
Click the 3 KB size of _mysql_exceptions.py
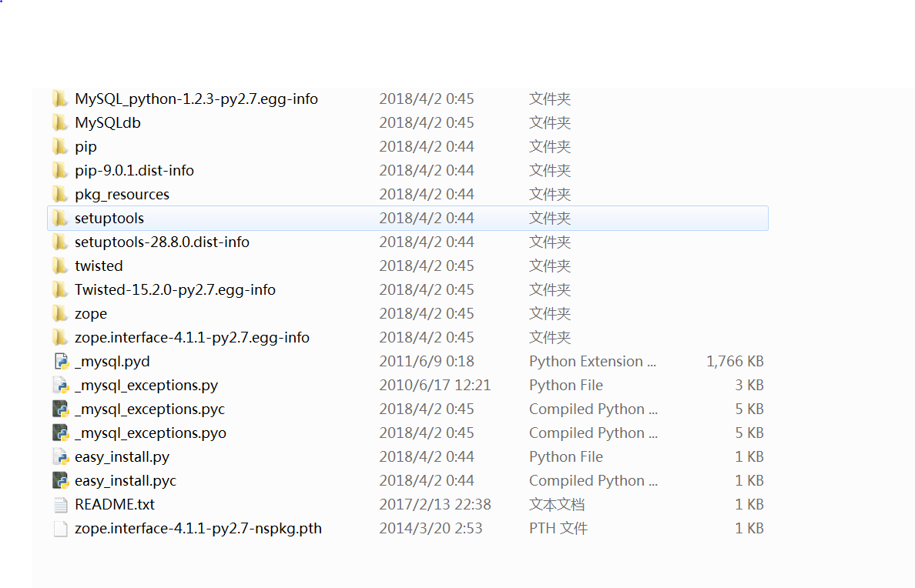(x=749, y=386)
